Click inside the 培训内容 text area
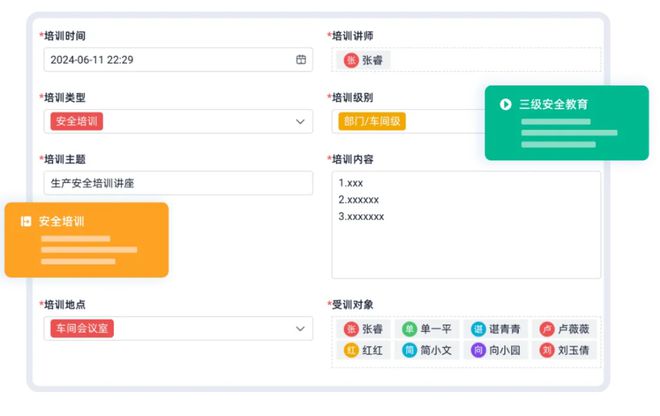 point(466,225)
